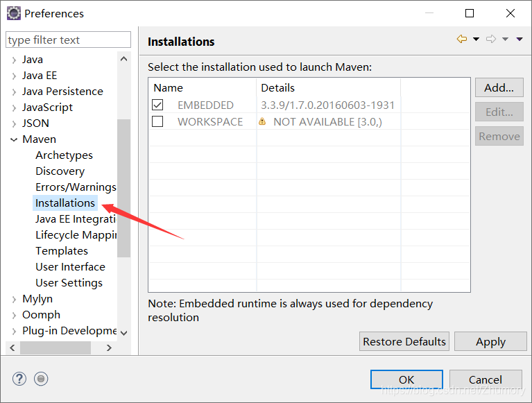Viewport: 532px width, 403px height.
Task: Select the Java tree item label
Action: [x=33, y=60]
